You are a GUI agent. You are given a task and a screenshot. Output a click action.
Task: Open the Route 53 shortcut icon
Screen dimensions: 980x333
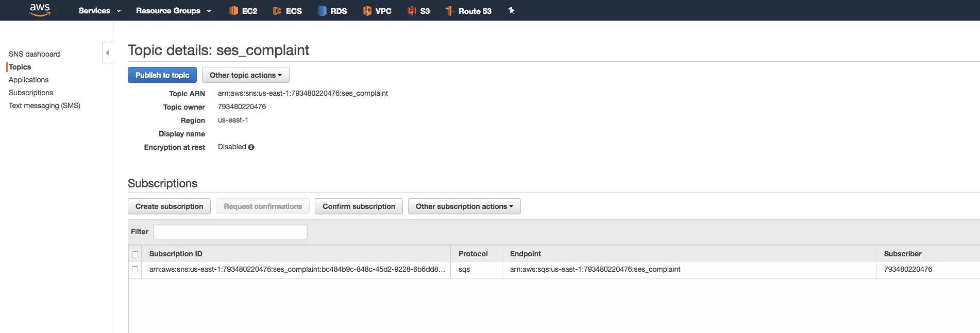pyautogui.click(x=449, y=11)
